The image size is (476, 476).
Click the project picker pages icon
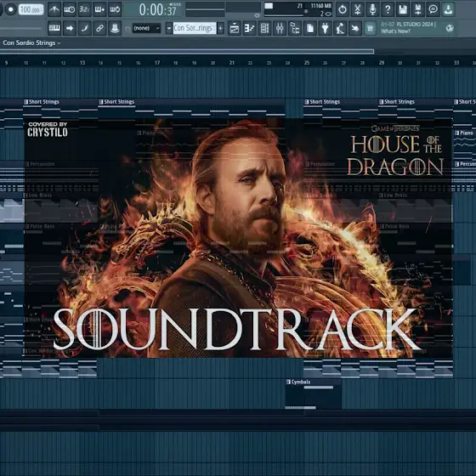pyautogui.click(x=310, y=28)
